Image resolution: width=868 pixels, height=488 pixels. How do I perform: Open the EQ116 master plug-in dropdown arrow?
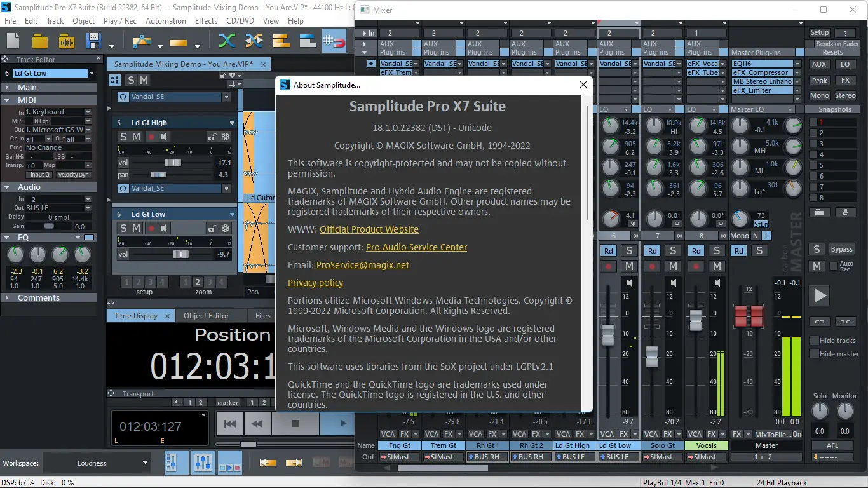click(797, 64)
